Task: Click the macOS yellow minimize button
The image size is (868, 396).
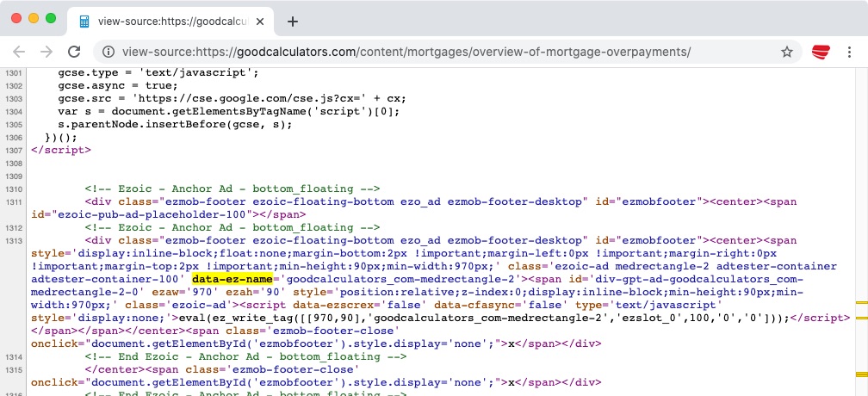Action: pos(34,18)
